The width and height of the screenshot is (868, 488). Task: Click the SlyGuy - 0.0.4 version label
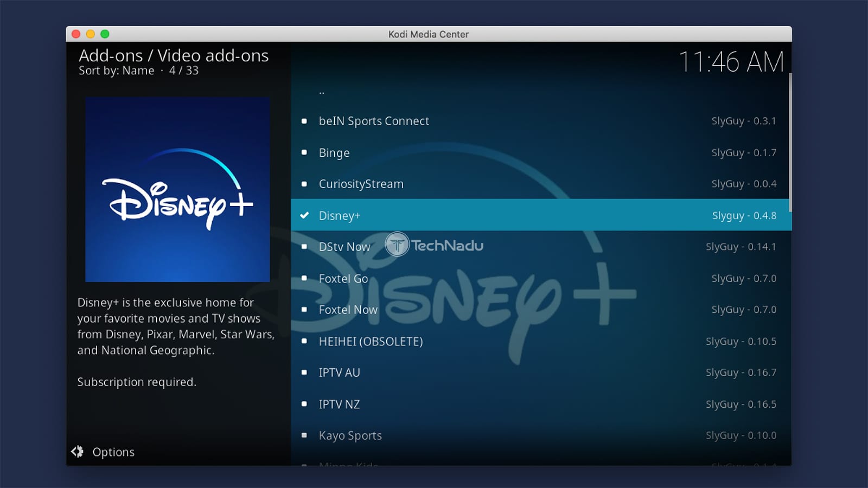pos(744,184)
